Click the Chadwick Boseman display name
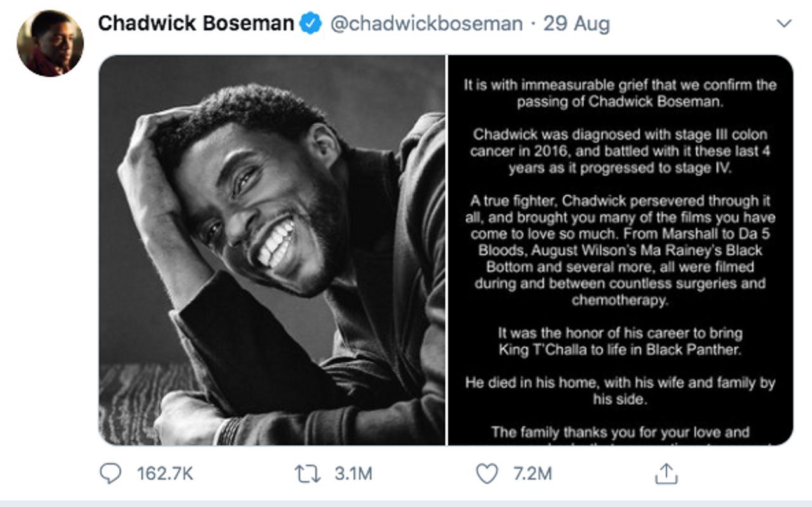 pos(196,24)
